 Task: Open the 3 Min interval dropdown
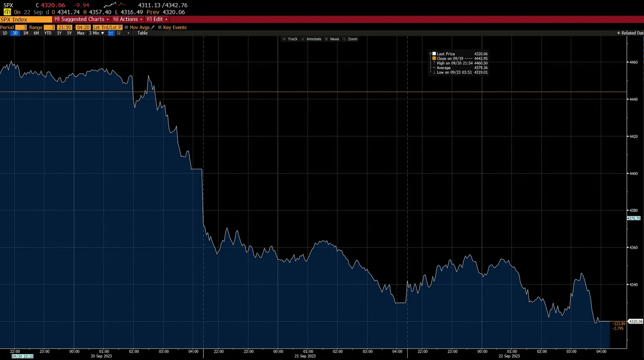click(97, 33)
